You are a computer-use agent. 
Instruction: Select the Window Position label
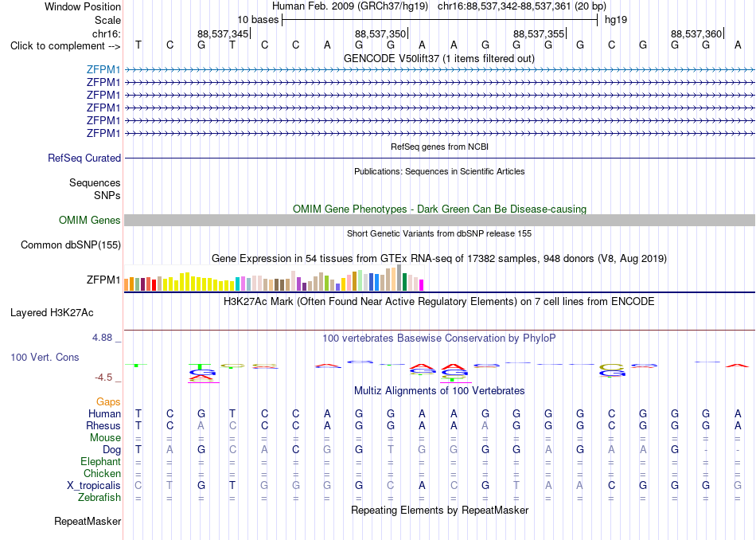pos(83,6)
